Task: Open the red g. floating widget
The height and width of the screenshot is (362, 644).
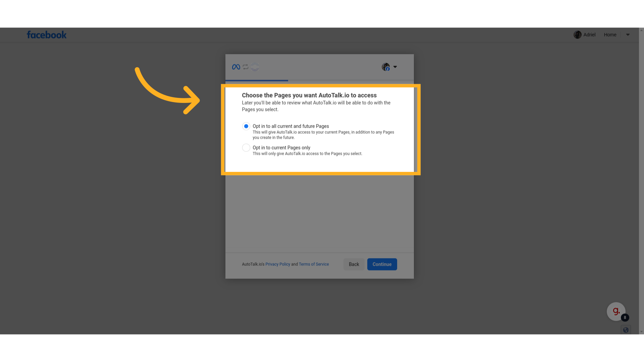Action: pyautogui.click(x=616, y=311)
